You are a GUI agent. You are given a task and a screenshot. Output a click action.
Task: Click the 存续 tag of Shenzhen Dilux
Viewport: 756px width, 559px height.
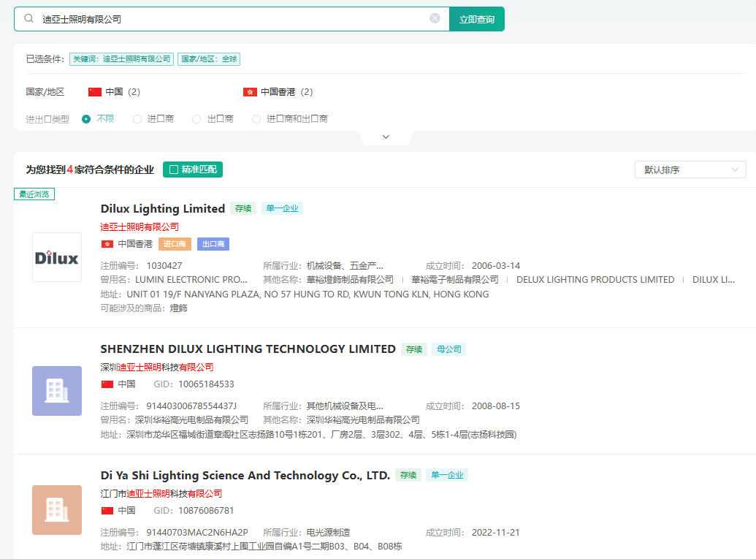[413, 349]
